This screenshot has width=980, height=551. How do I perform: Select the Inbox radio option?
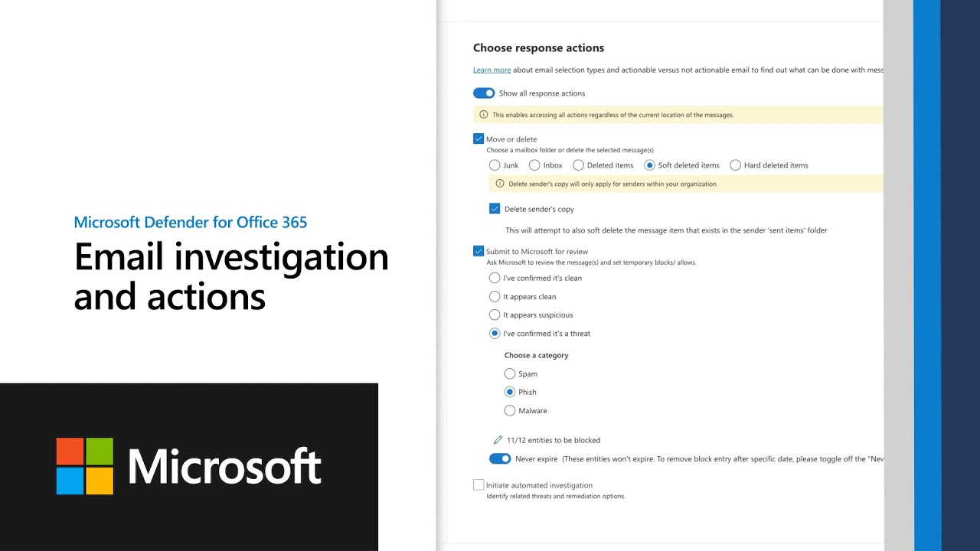point(534,165)
